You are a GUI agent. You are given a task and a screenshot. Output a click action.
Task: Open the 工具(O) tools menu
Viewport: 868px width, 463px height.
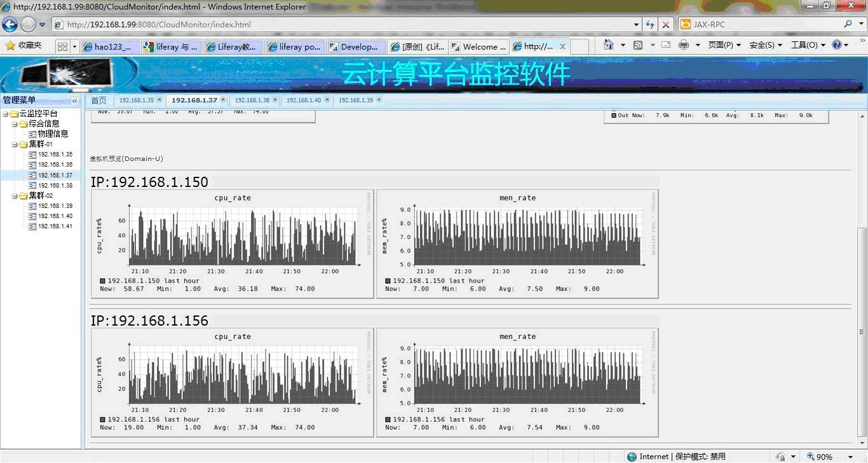click(808, 45)
